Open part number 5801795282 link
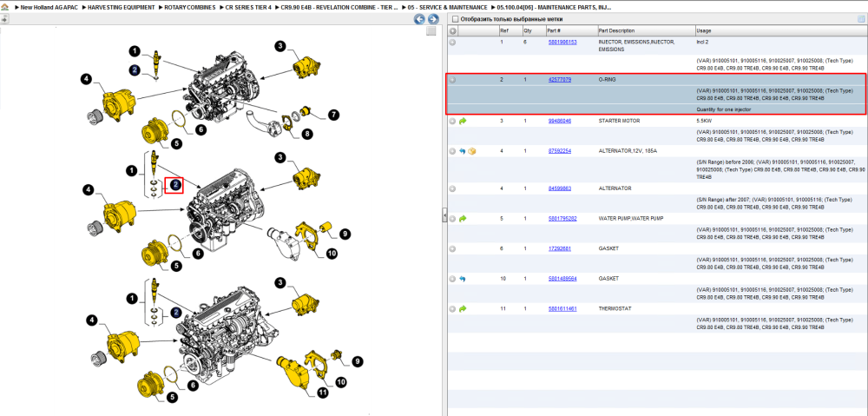The image size is (868, 416). coord(562,219)
